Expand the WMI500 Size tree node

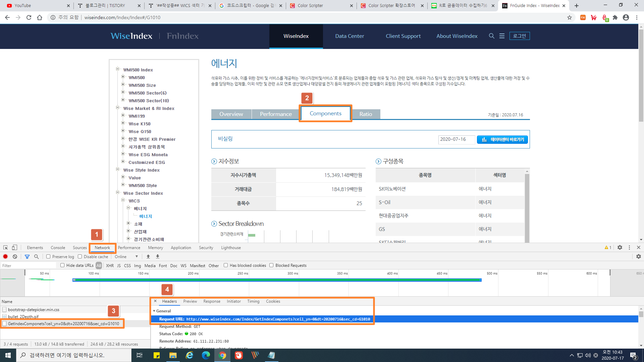(123, 85)
